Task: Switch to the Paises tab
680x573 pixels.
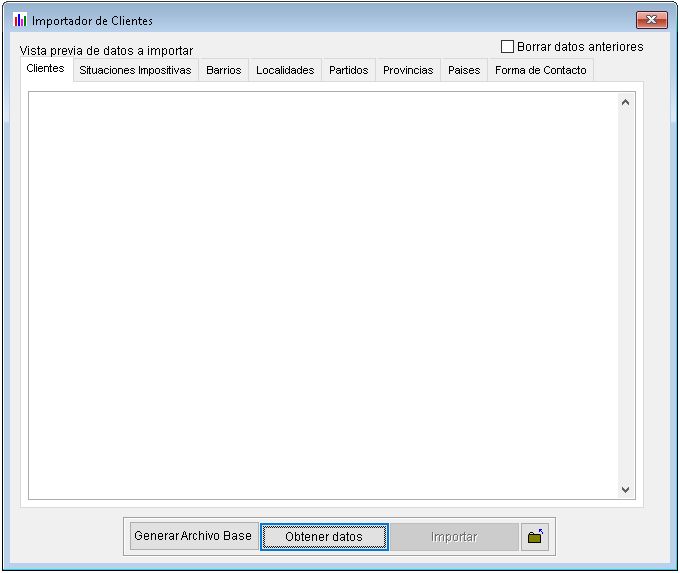Action: (x=464, y=71)
